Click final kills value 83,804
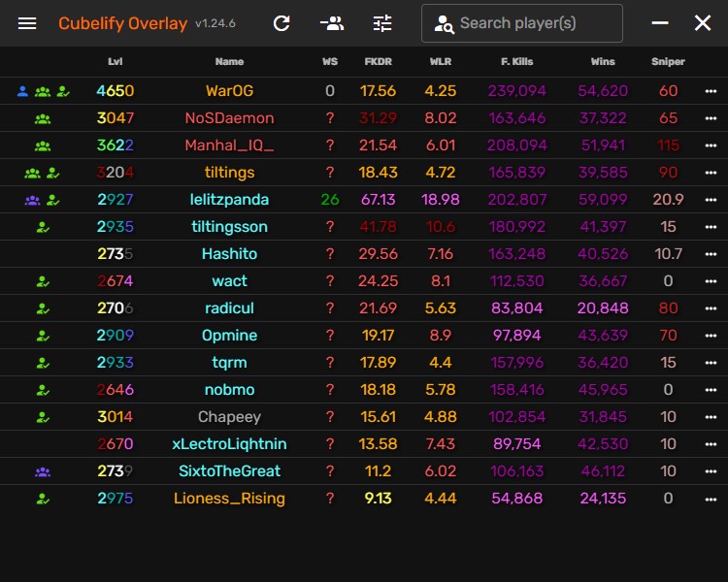 [516, 308]
